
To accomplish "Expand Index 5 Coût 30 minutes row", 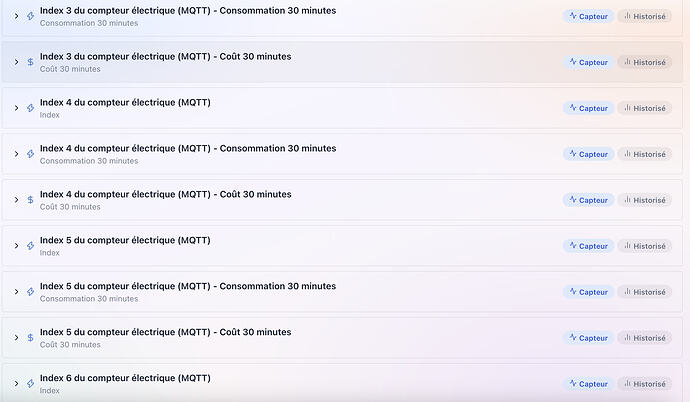I will 16,338.
